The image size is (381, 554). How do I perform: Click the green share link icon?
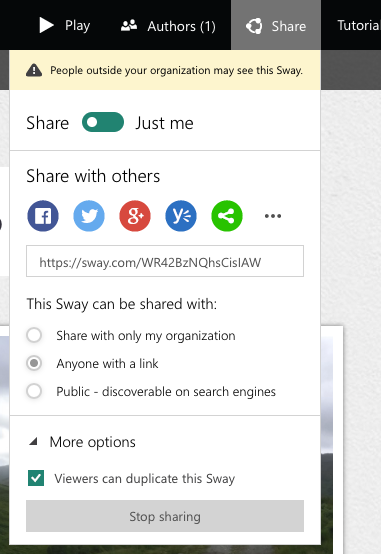[x=227, y=216]
